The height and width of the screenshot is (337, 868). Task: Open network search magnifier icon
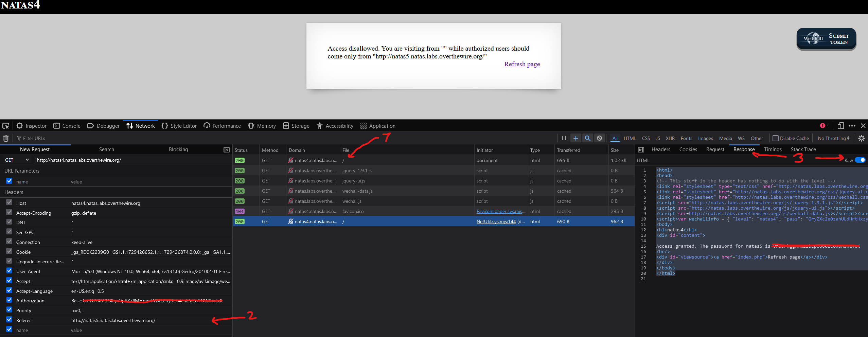(588, 138)
